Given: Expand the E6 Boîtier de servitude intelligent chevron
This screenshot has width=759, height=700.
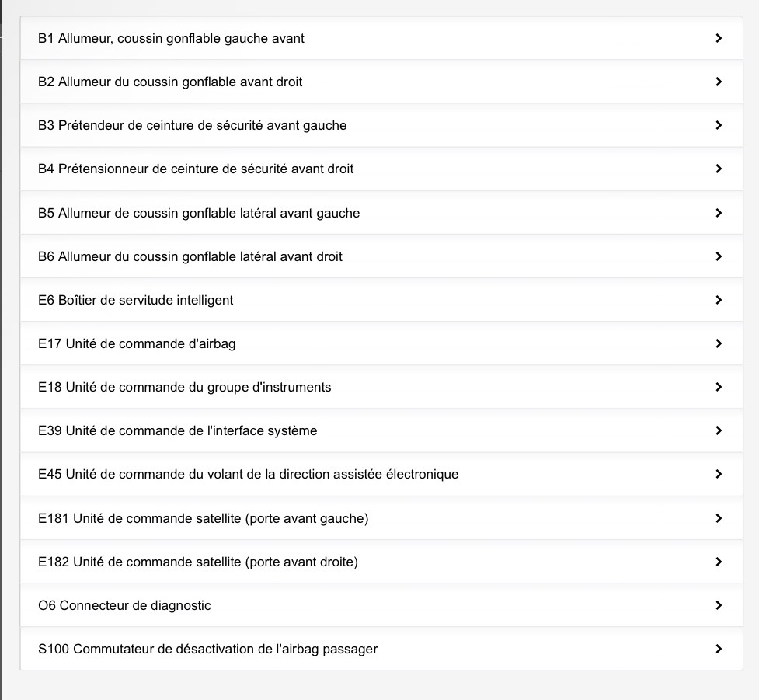Looking at the screenshot, I should pos(719,300).
